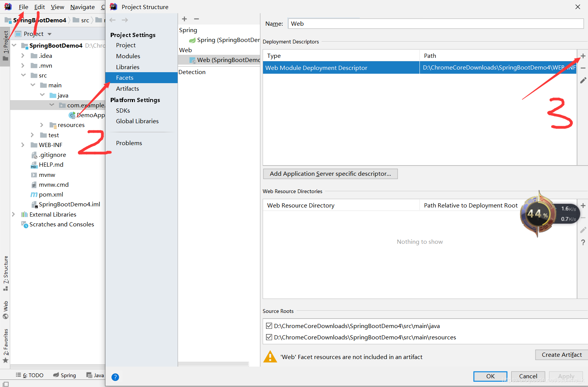Select Modules settings page
The height and width of the screenshot is (387, 588).
[x=128, y=56]
